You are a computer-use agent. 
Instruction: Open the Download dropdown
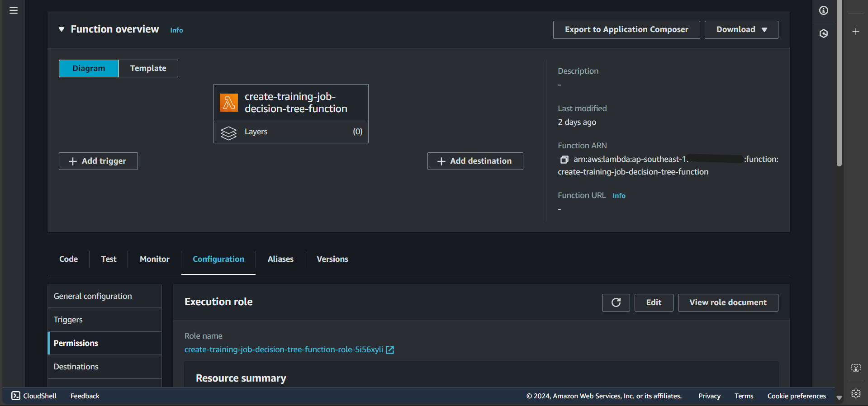tap(741, 29)
